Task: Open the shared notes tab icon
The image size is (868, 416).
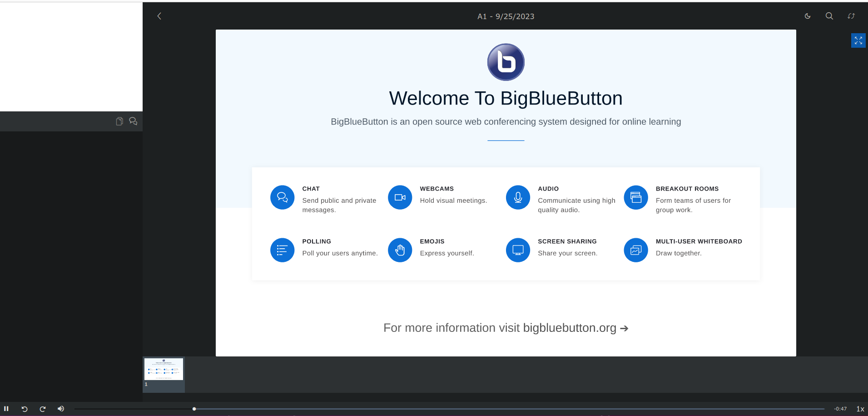Action: (119, 121)
